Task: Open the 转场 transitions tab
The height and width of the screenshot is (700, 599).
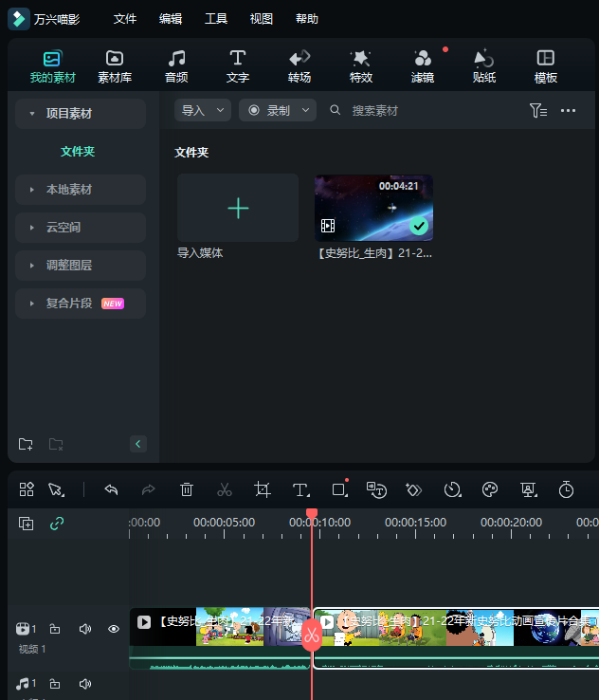Action: [299, 66]
